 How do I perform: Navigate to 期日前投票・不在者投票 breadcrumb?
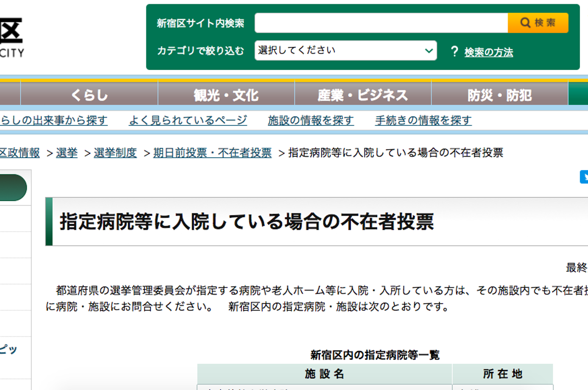pyautogui.click(x=212, y=153)
